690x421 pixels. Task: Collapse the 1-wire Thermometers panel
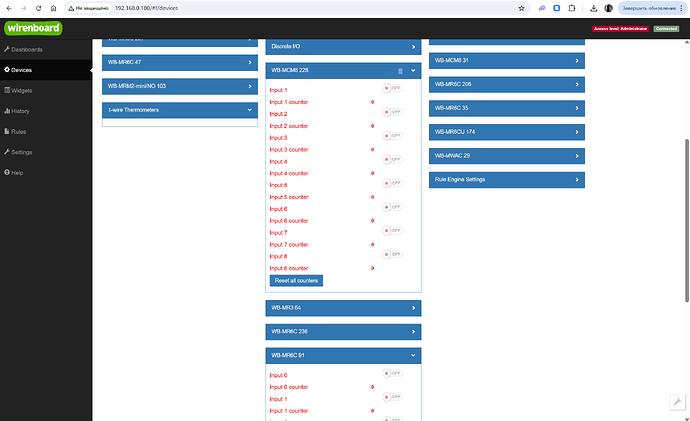(180, 110)
